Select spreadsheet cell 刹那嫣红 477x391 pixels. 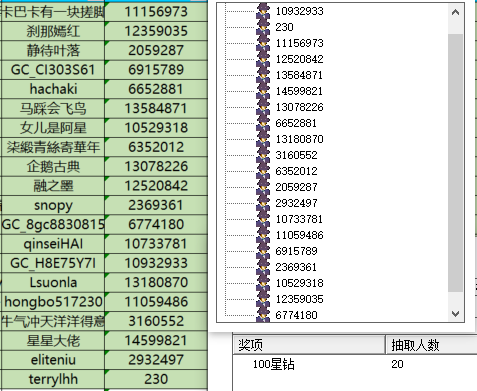(x=53, y=31)
